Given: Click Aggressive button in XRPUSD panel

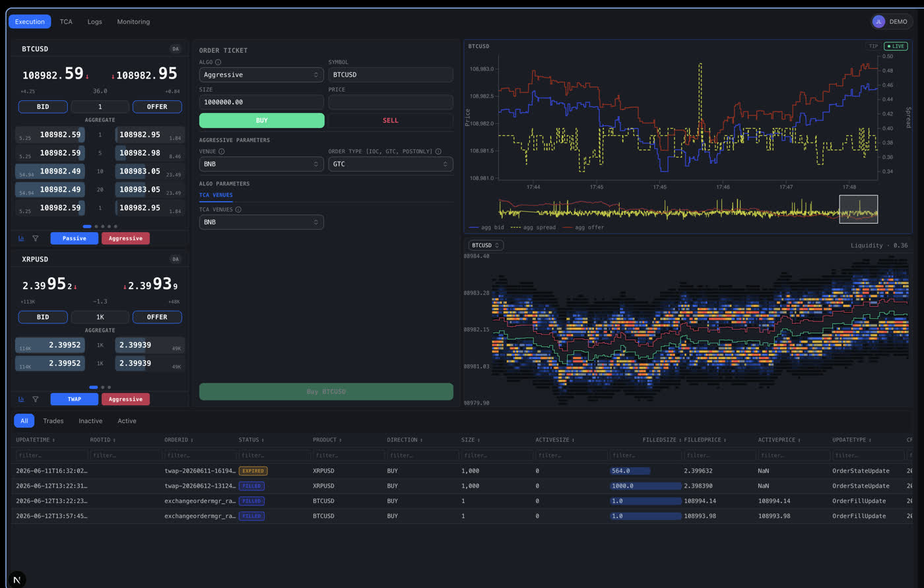Looking at the screenshot, I should tap(125, 399).
